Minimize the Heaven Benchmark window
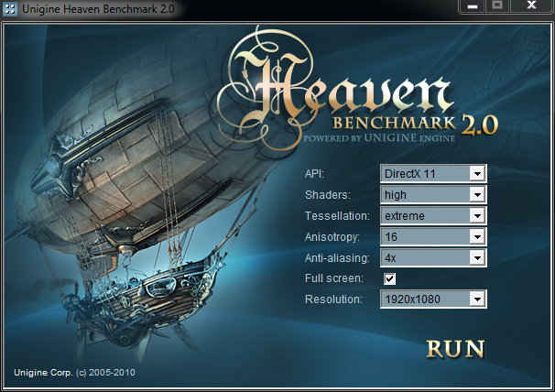This screenshot has height=392, width=555. (x=473, y=6)
